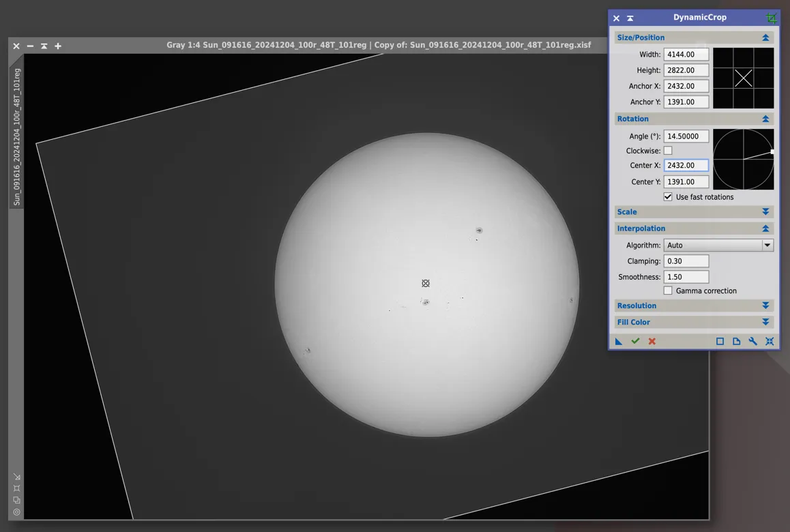This screenshot has width=790, height=532.
Task: Shade the DynamicCrop window with the shade icon
Action: (x=630, y=18)
